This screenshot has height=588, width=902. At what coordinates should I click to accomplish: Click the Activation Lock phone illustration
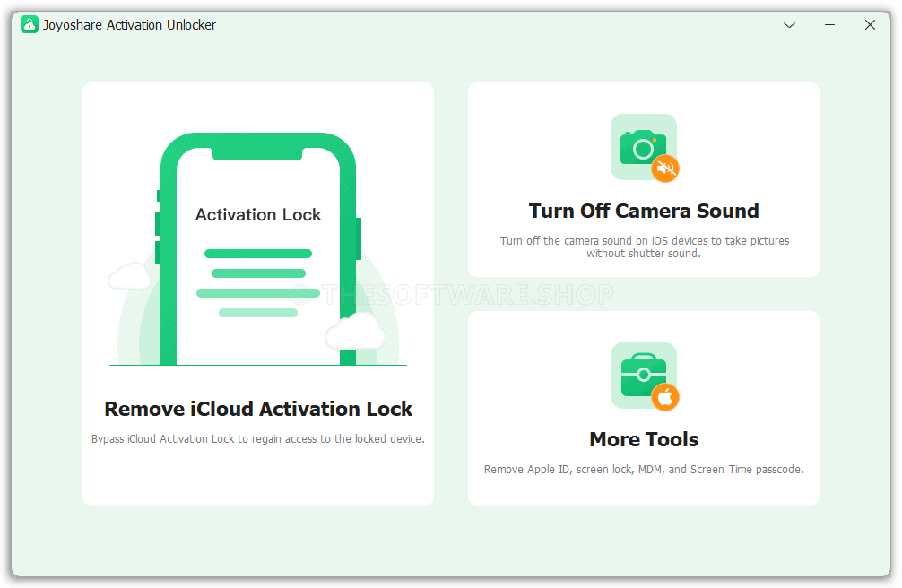[258, 249]
